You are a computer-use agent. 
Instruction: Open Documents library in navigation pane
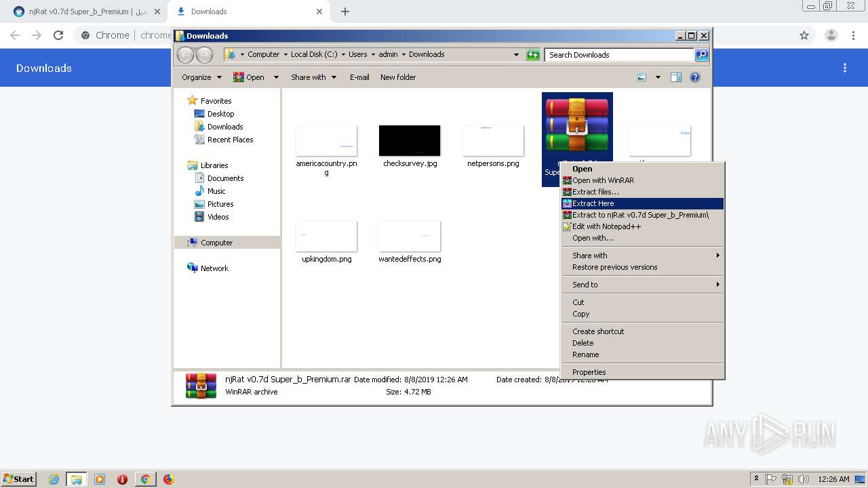tap(219, 178)
